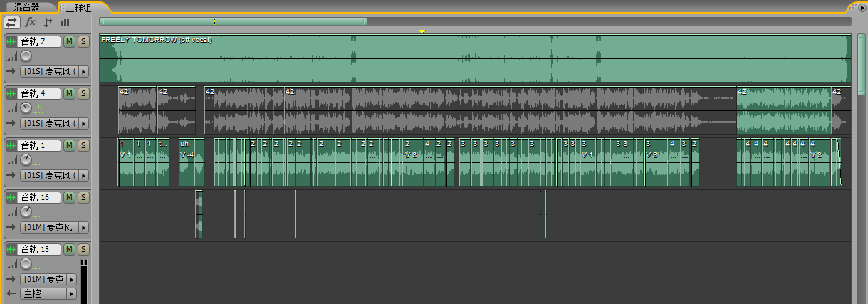Select the green-highlighted 42 clip in 音轨 4

tap(783, 110)
